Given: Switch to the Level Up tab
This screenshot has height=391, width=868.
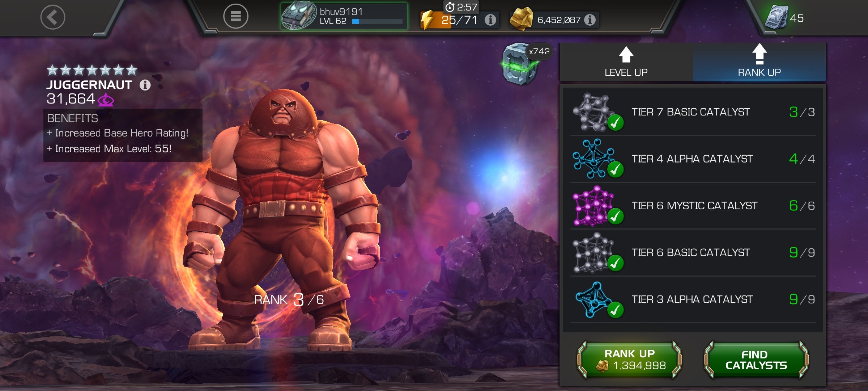Looking at the screenshot, I should tap(626, 62).
